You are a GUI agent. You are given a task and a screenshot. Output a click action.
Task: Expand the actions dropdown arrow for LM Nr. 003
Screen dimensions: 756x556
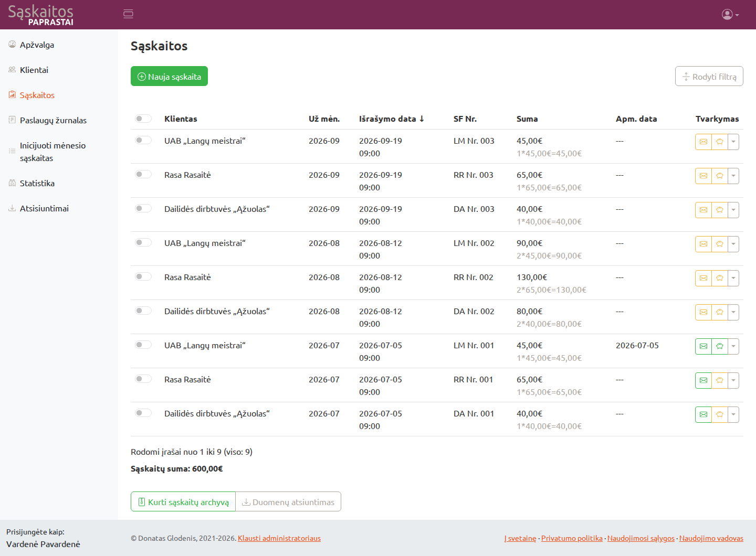(x=733, y=142)
